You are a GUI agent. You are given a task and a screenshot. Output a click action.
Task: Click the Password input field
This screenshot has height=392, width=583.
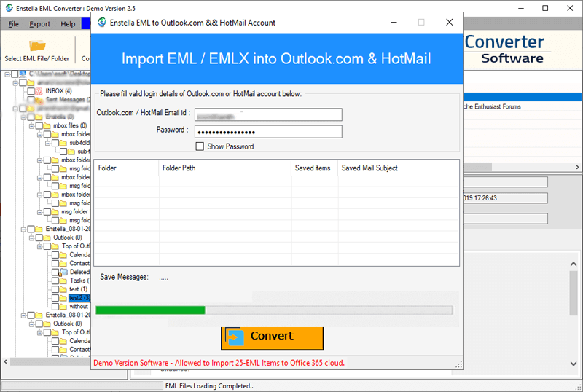coord(268,132)
